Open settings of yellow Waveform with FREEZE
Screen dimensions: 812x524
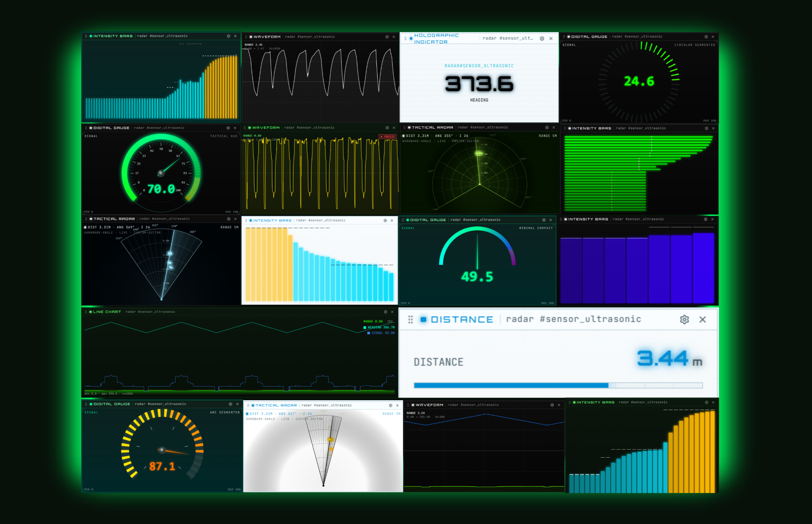coord(387,128)
